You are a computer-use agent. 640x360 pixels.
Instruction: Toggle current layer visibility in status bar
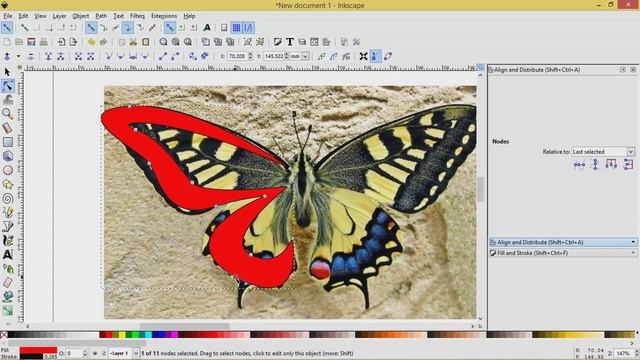(x=95, y=353)
